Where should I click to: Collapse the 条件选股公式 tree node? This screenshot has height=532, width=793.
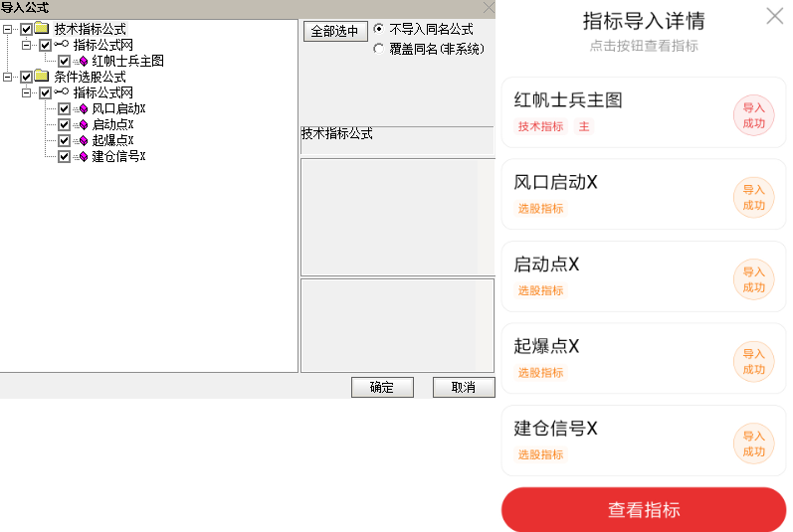[8, 77]
